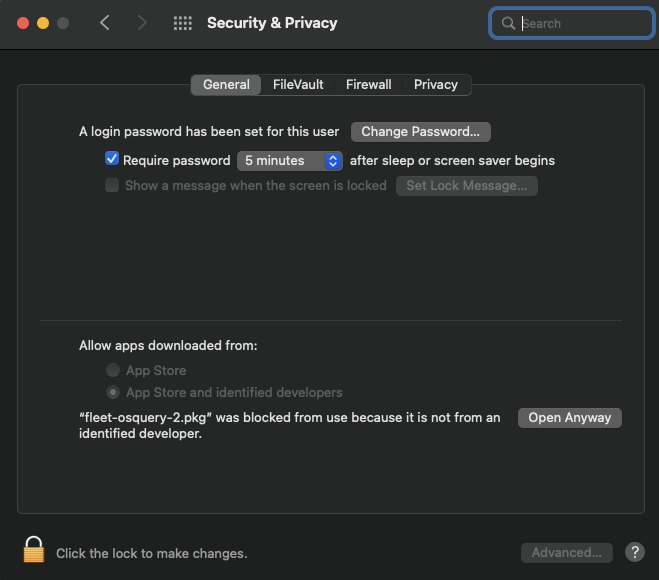The height and width of the screenshot is (580, 659).
Task: Switch to the Firewall tab
Action: [369, 84]
